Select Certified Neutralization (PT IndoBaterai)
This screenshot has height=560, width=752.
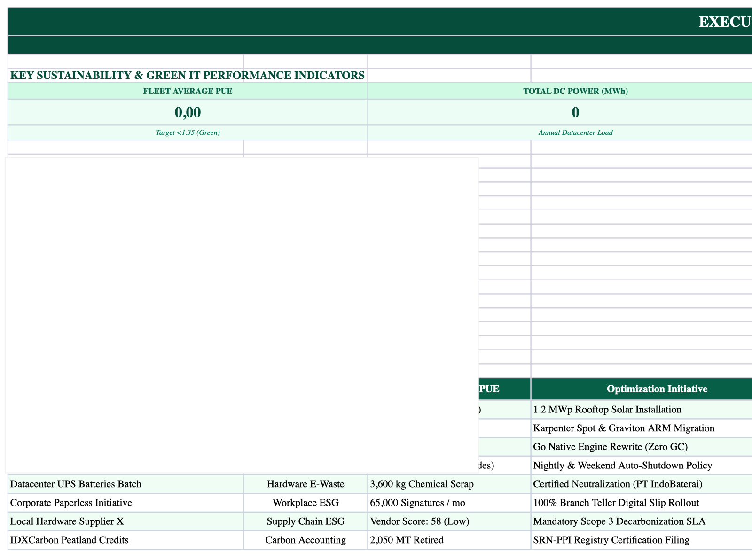click(642, 484)
